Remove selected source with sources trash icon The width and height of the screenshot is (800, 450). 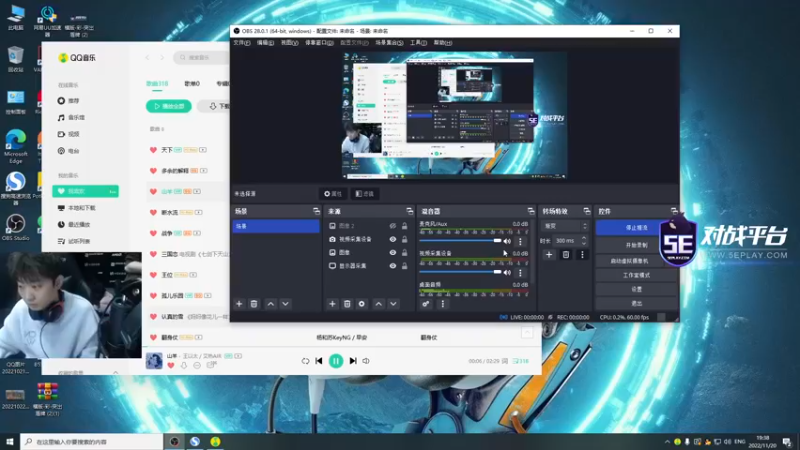tap(347, 304)
